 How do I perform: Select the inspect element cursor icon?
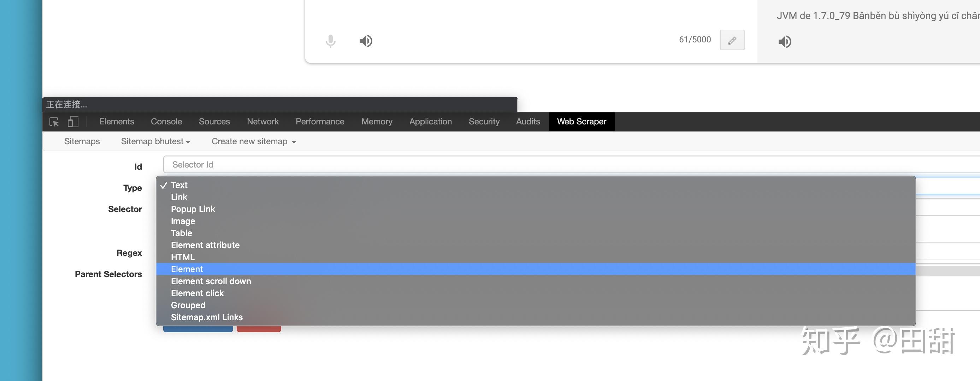(54, 122)
